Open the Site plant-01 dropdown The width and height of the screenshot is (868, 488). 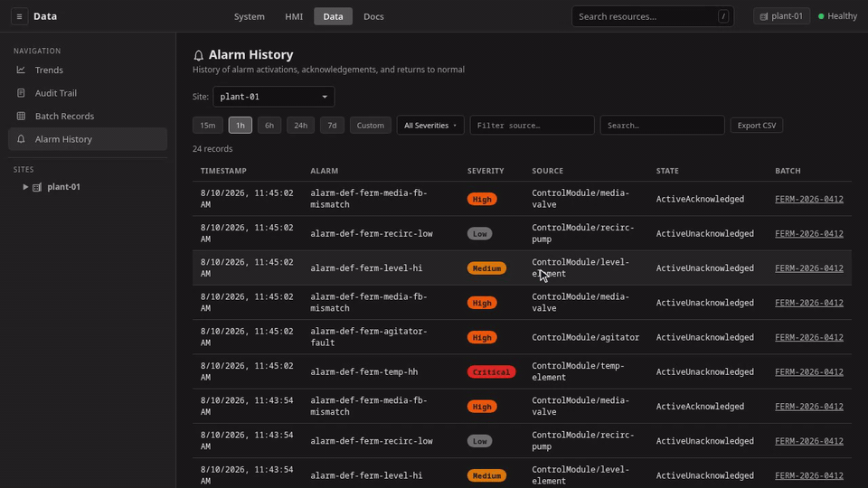pos(273,97)
